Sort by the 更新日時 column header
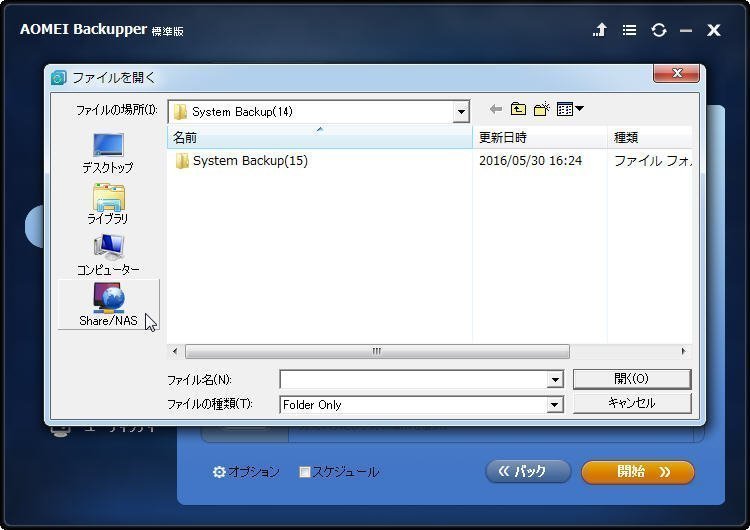Screen dimensions: 750x530 tap(540, 138)
